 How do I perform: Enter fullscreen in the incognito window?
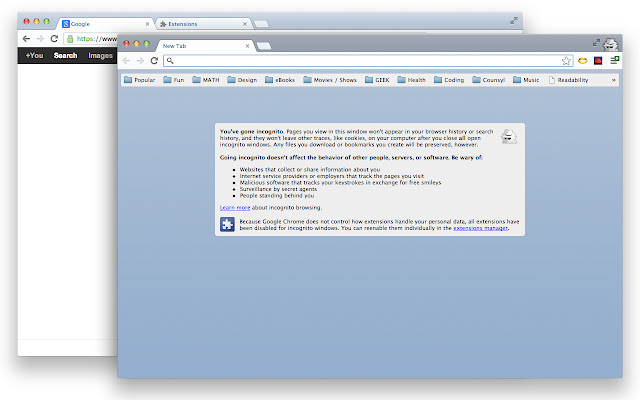596,42
